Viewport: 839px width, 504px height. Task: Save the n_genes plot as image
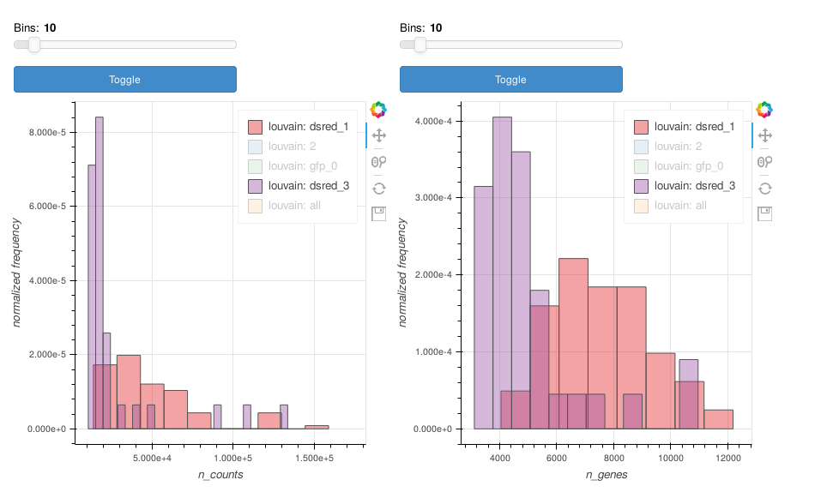[x=765, y=213]
